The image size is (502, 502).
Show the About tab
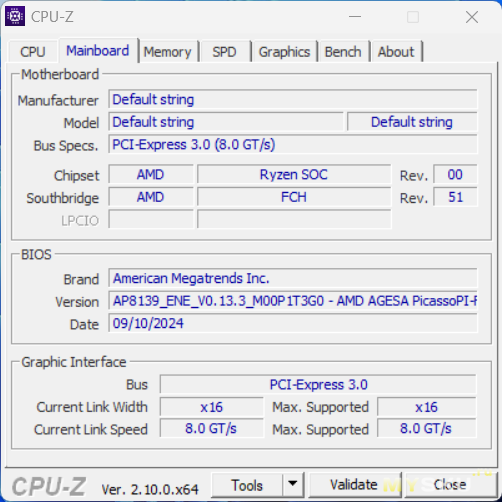(396, 52)
